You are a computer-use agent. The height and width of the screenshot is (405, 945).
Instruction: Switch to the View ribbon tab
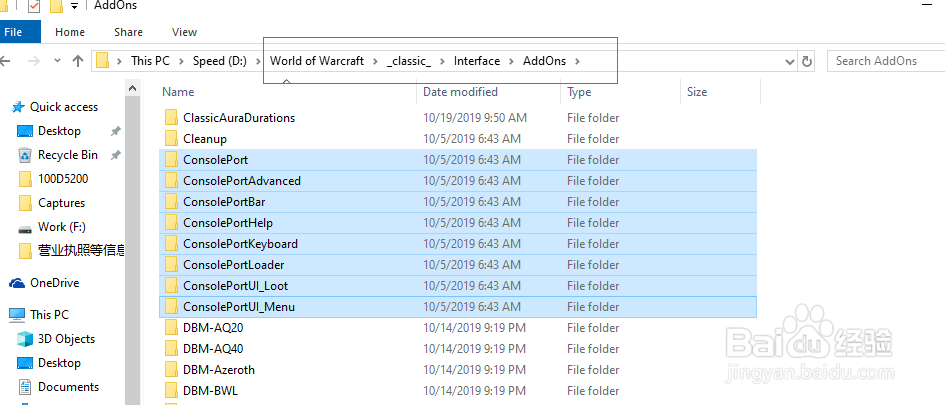[x=184, y=32]
